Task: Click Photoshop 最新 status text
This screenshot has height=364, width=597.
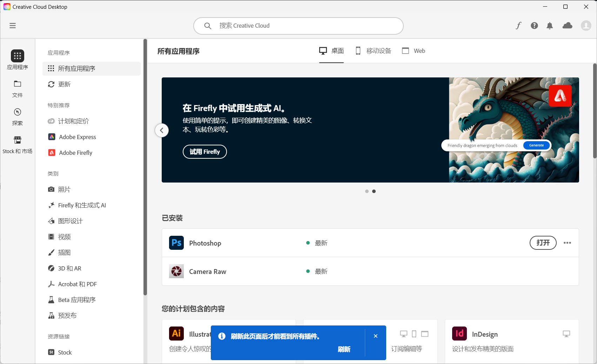Action: coord(321,243)
